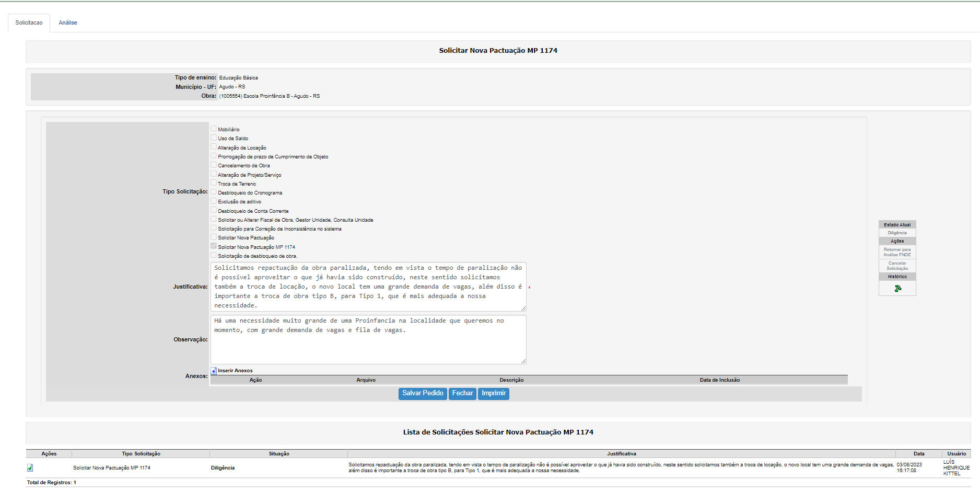Screen dimensions: 980x492
Task: Tick the Cancelamento de Obra option
Action: pyautogui.click(x=214, y=165)
